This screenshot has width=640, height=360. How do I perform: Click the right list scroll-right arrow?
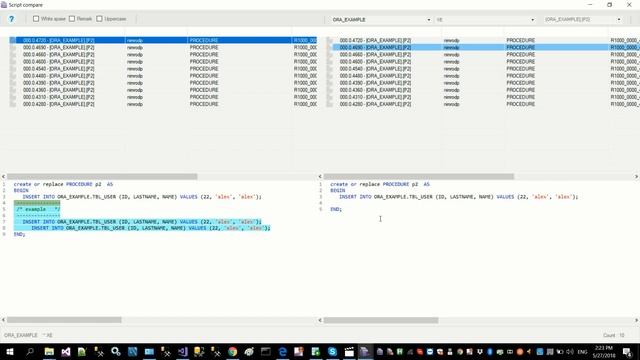click(x=636, y=176)
